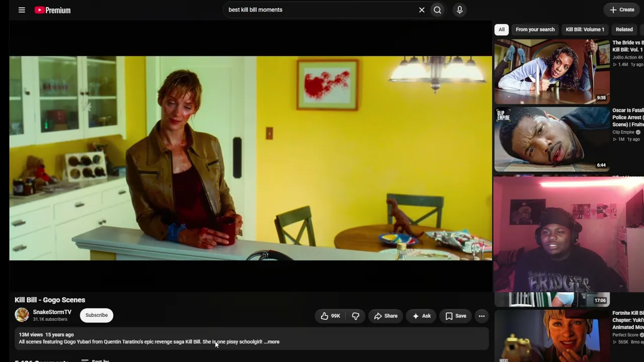Open the Fortnite Kill Bill video thumbnail
Viewport: 644px width, 362px height.
click(551, 335)
